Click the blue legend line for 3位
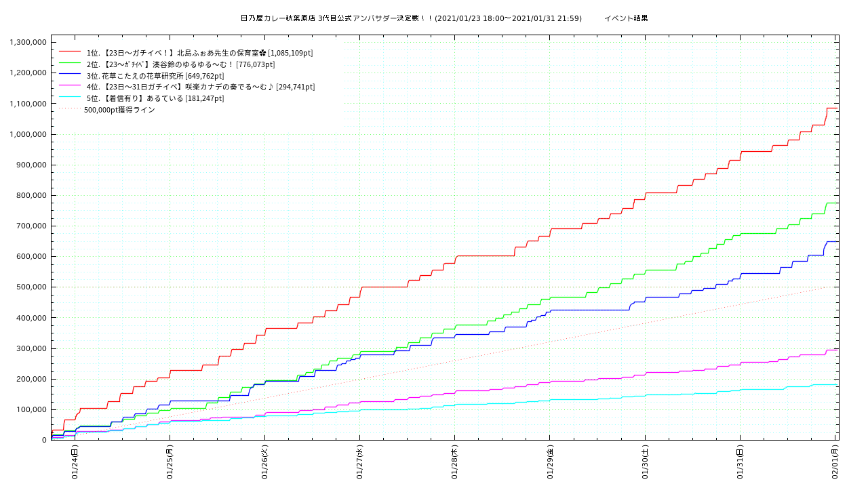Screen dimensions: 868x488 [x=70, y=75]
